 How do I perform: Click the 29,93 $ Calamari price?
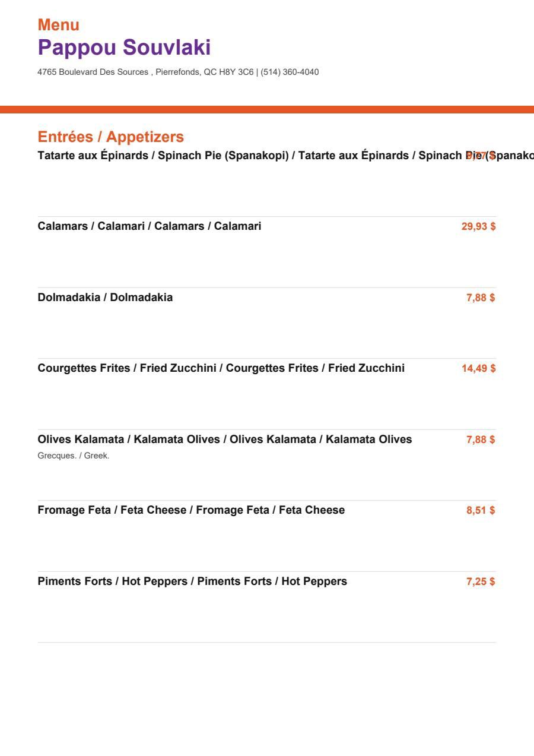tap(478, 226)
